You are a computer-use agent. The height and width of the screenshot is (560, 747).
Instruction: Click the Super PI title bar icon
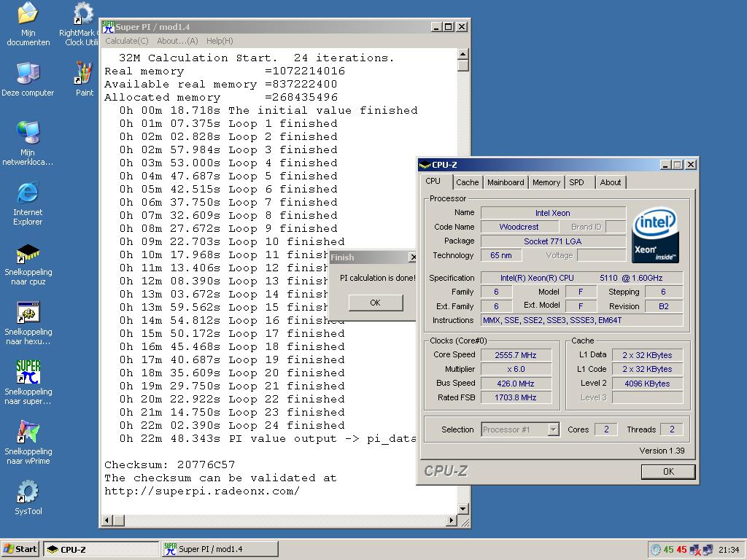108,27
